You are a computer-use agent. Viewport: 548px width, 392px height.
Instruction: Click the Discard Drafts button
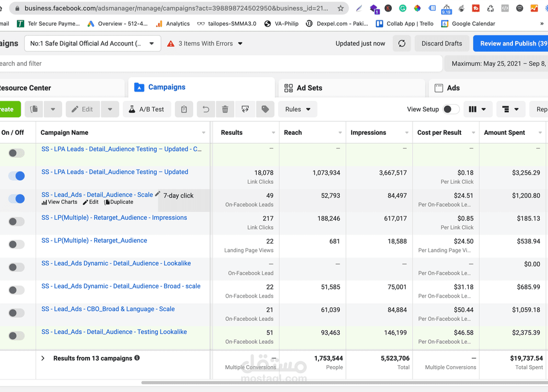[442, 43]
